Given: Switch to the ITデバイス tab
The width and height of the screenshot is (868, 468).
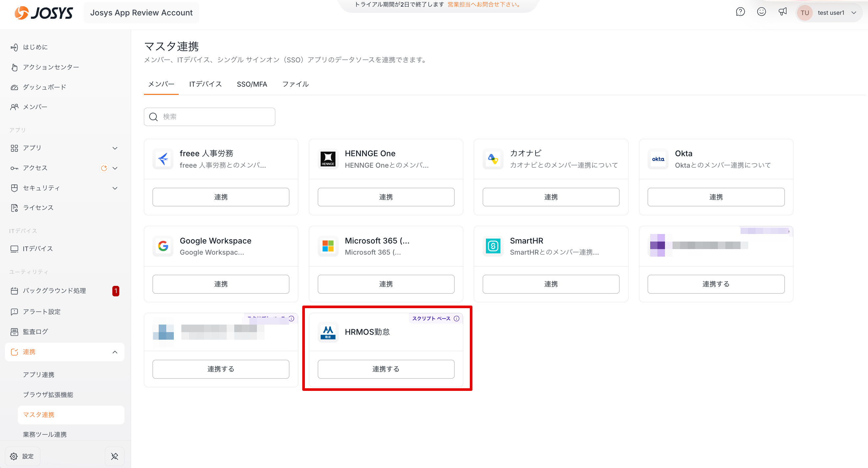Looking at the screenshot, I should click(x=206, y=84).
